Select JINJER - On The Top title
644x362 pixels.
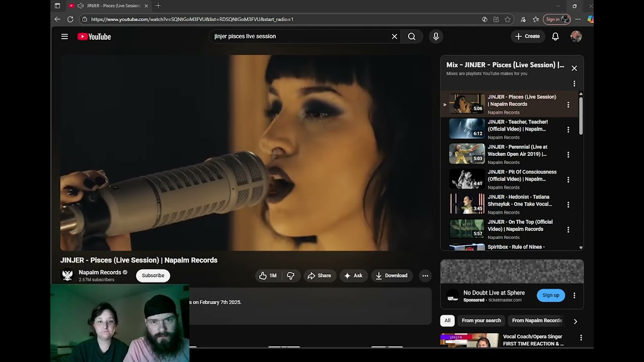[x=520, y=225]
